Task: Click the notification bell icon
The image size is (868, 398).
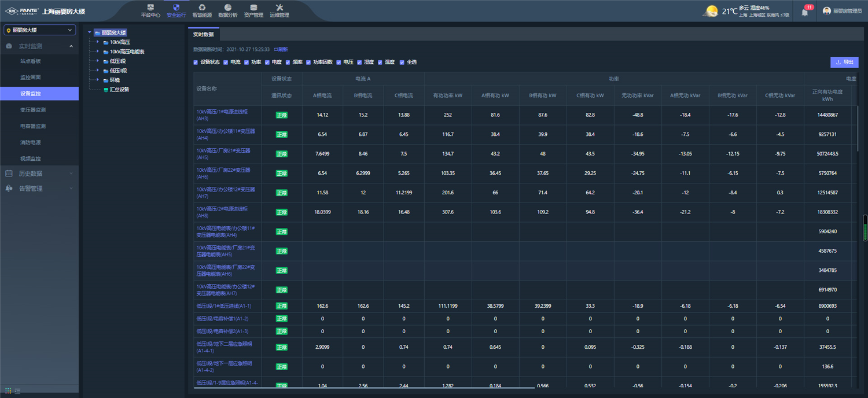Action: coord(804,12)
